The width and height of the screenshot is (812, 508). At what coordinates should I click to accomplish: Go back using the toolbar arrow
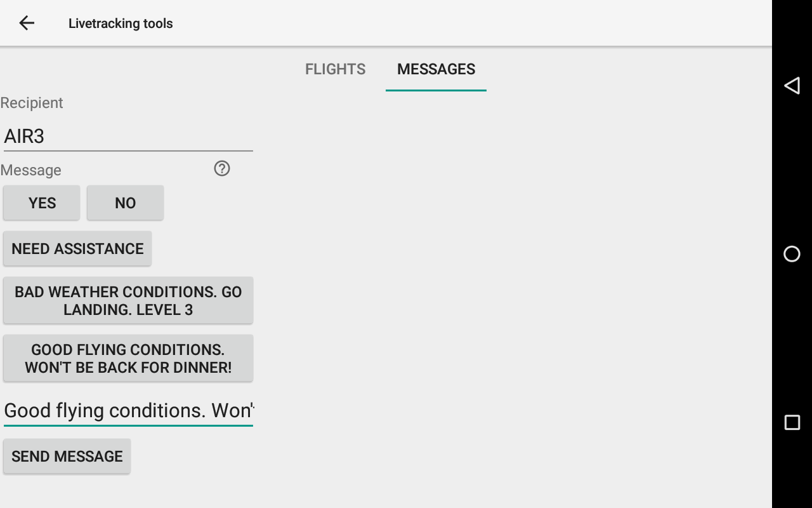(27, 23)
